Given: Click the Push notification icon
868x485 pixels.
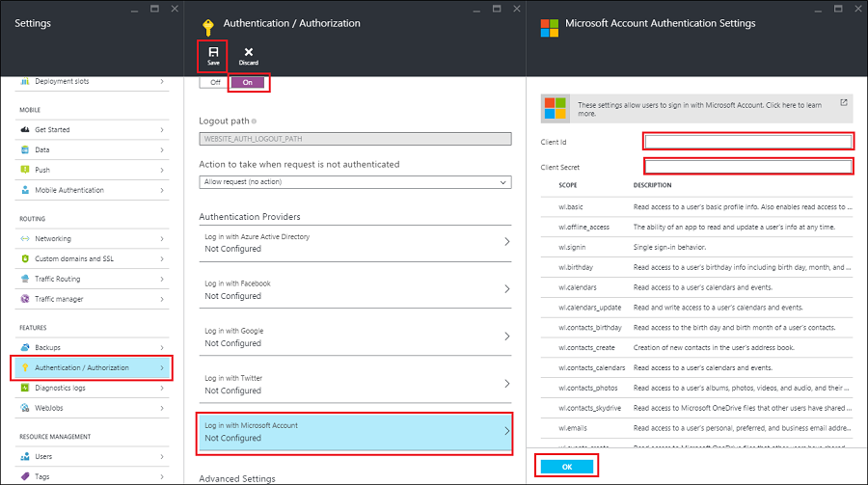Looking at the screenshot, I should pos(25,170).
